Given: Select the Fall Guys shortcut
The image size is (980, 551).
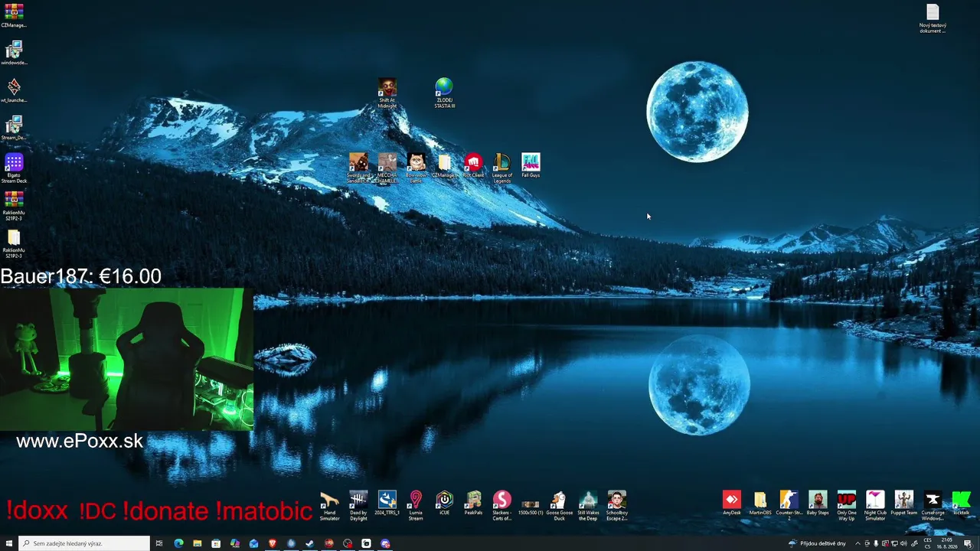Looking at the screenshot, I should tap(531, 166).
